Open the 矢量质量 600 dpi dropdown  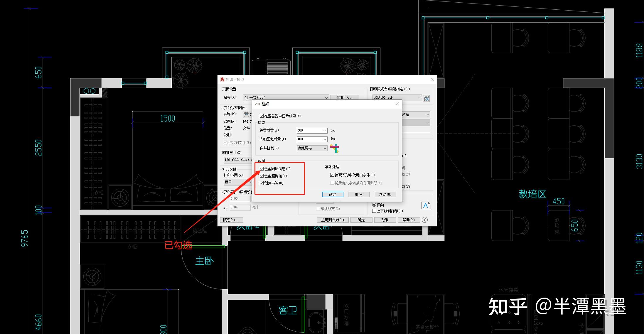(325, 131)
